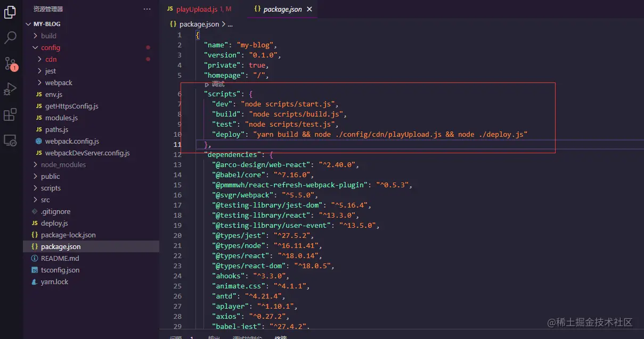The height and width of the screenshot is (339, 644).
Task: Open explorer panel more actions ellipsis
Action: tap(147, 9)
